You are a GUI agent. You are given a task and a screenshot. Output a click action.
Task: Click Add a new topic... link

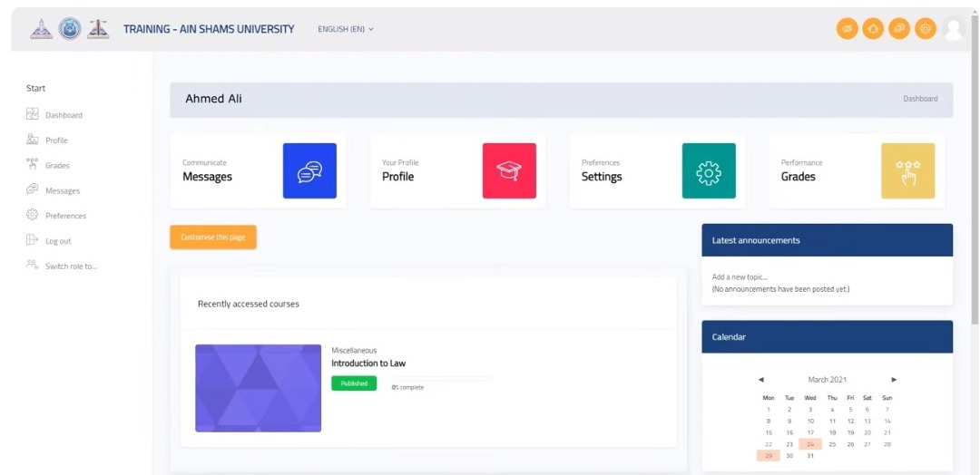(x=740, y=277)
